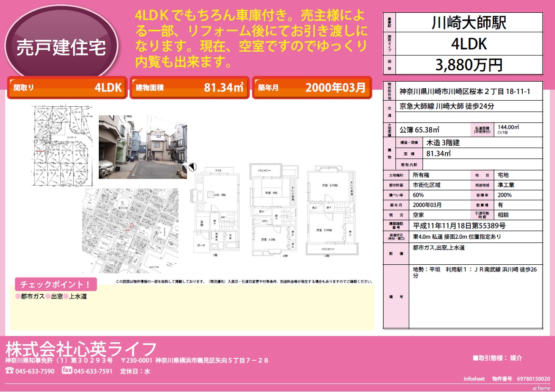Click the fax icon beside 045-633-7591

click(x=67, y=371)
